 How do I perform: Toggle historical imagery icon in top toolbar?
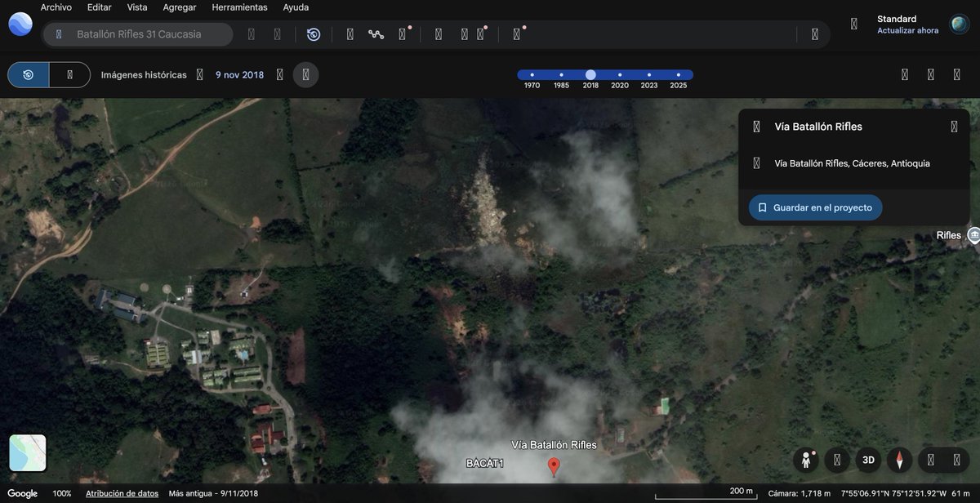[314, 34]
